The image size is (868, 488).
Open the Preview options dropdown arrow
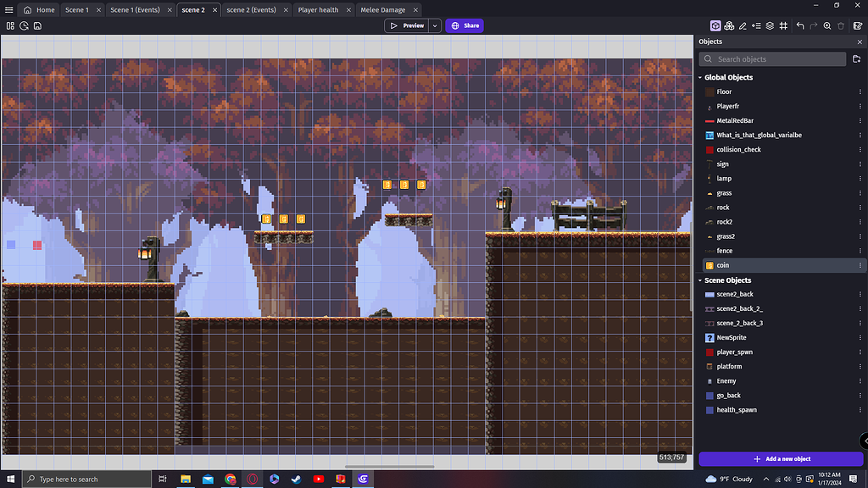coord(435,25)
